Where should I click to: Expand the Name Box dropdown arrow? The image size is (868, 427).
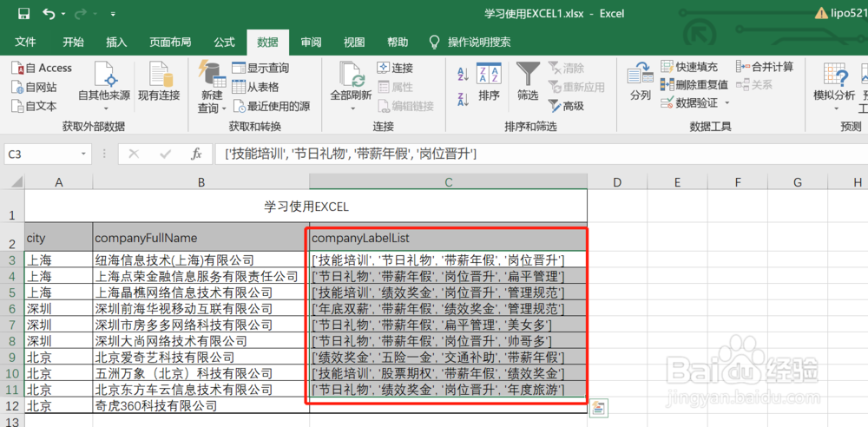[83, 154]
